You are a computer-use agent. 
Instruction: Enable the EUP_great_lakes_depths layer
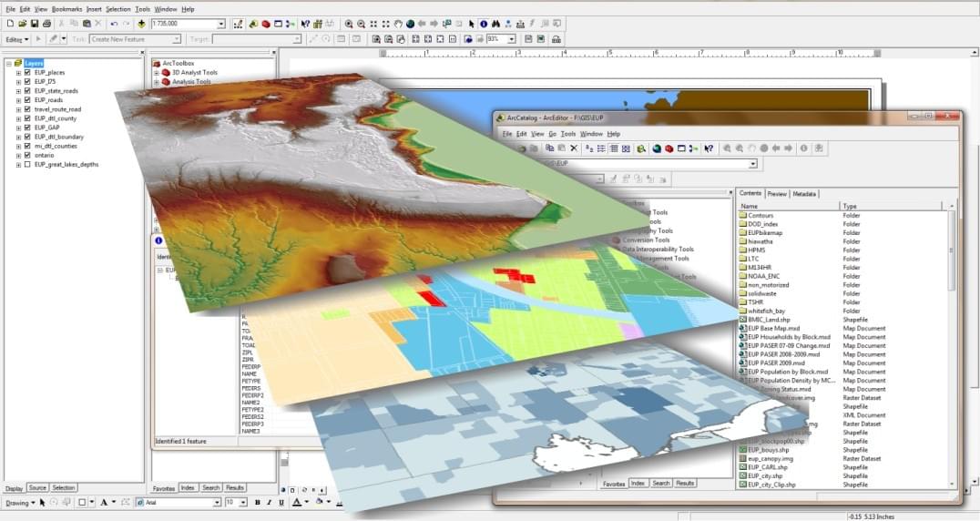(x=27, y=165)
